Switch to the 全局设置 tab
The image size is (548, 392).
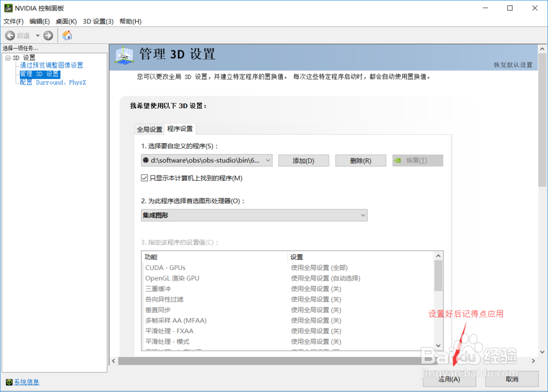click(149, 129)
